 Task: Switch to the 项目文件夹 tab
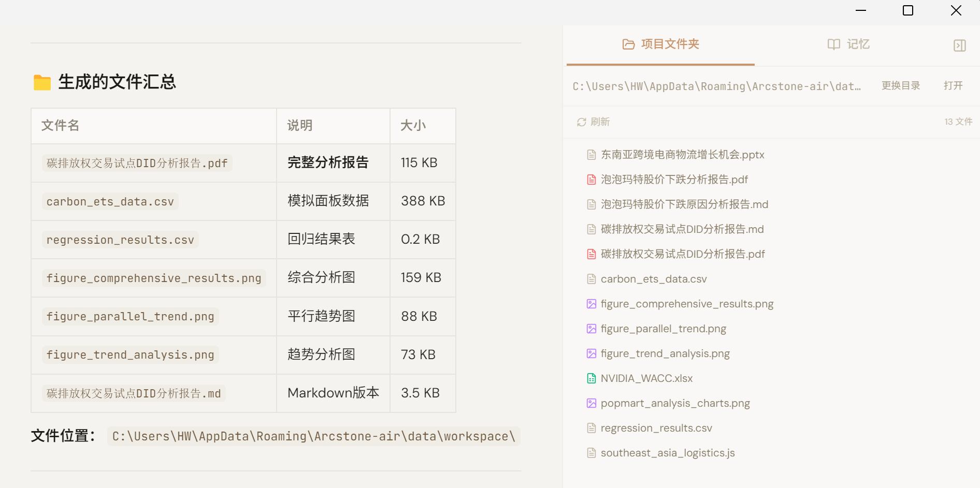tap(661, 45)
